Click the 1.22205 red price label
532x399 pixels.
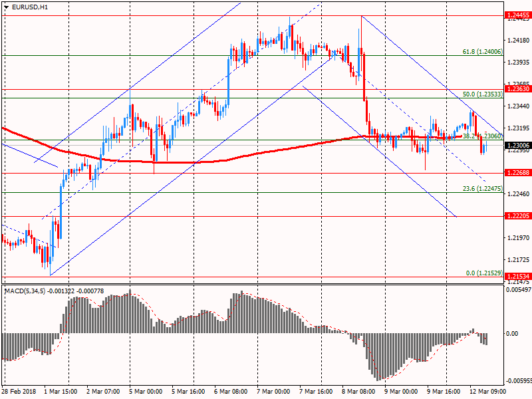click(x=517, y=215)
